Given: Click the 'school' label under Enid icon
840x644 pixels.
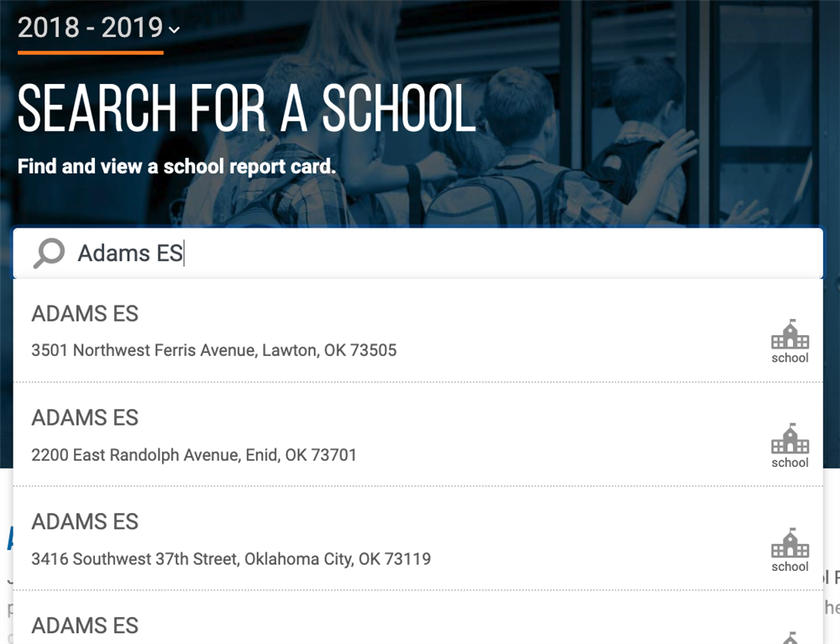Looking at the screenshot, I should (790, 463).
